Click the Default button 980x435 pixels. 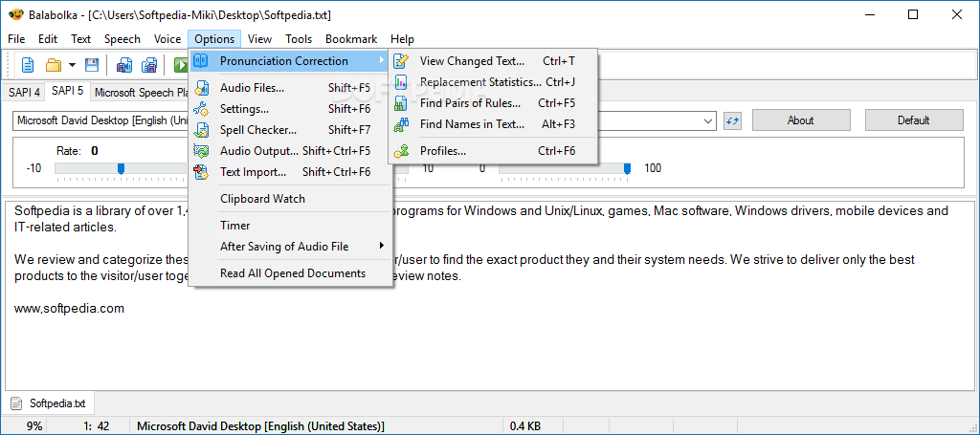click(x=914, y=120)
